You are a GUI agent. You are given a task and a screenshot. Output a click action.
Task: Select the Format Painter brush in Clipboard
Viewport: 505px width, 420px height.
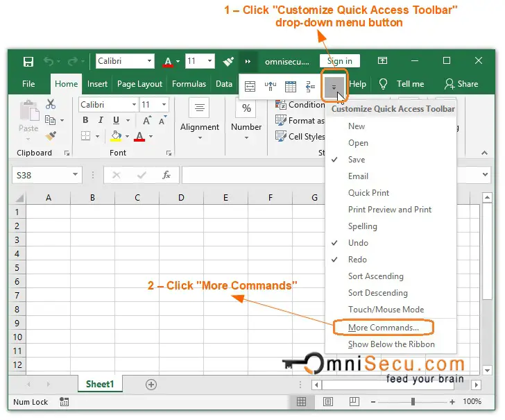tap(51, 136)
